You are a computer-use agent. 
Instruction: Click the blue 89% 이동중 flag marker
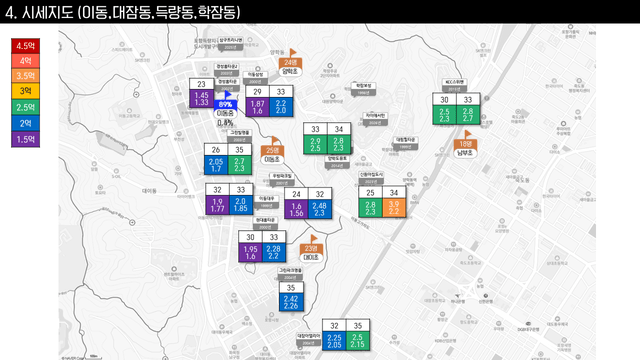[225, 105]
